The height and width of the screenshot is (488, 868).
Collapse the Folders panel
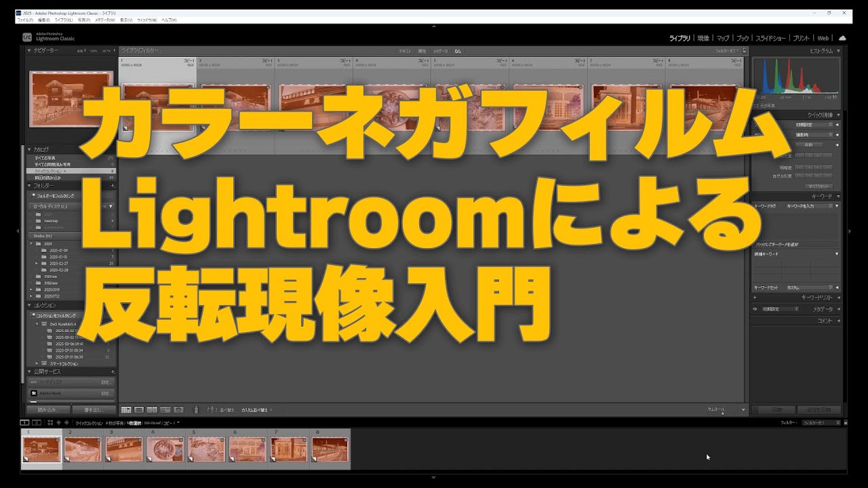point(30,185)
